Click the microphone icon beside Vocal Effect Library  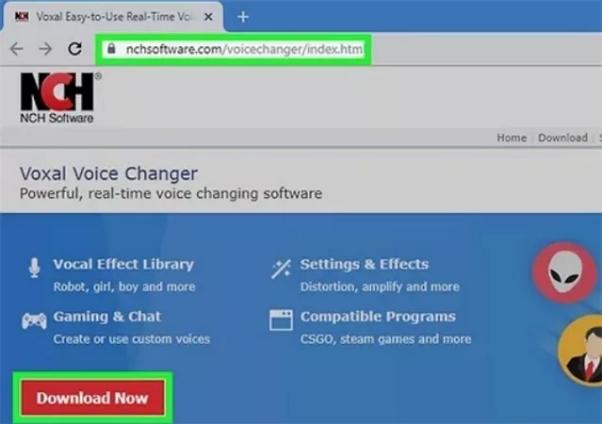coord(35,268)
